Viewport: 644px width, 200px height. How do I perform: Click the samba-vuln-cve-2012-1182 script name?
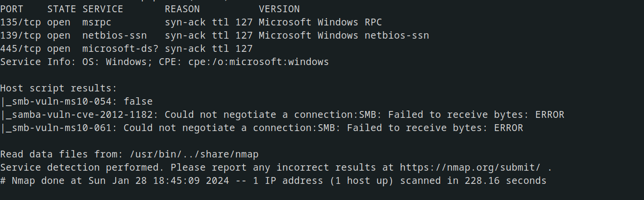click(82, 114)
